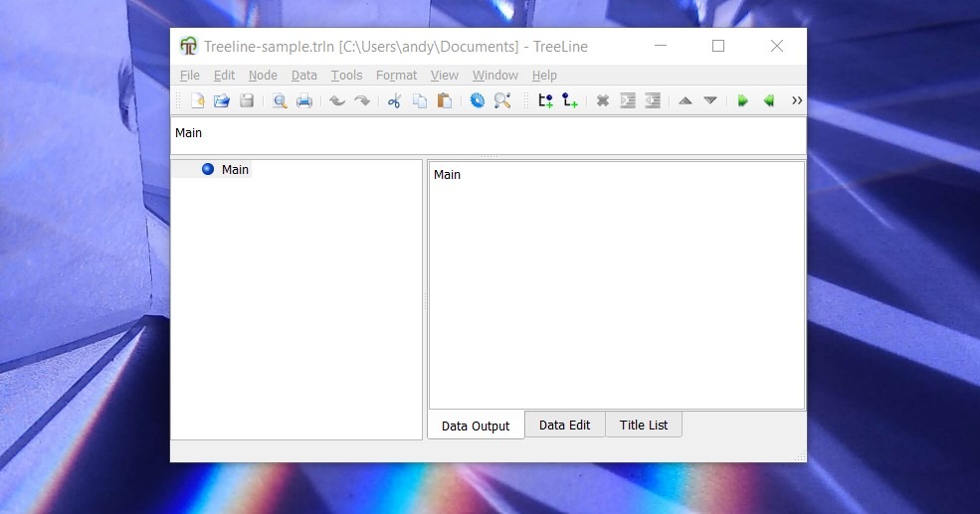Switch to the Title List tab
980x514 pixels.
(644, 426)
